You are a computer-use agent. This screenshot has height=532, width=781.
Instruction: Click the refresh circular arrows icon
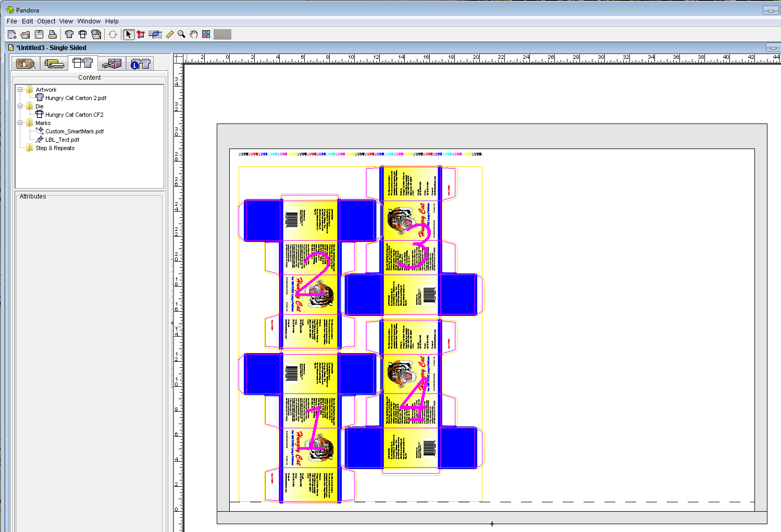(x=113, y=34)
